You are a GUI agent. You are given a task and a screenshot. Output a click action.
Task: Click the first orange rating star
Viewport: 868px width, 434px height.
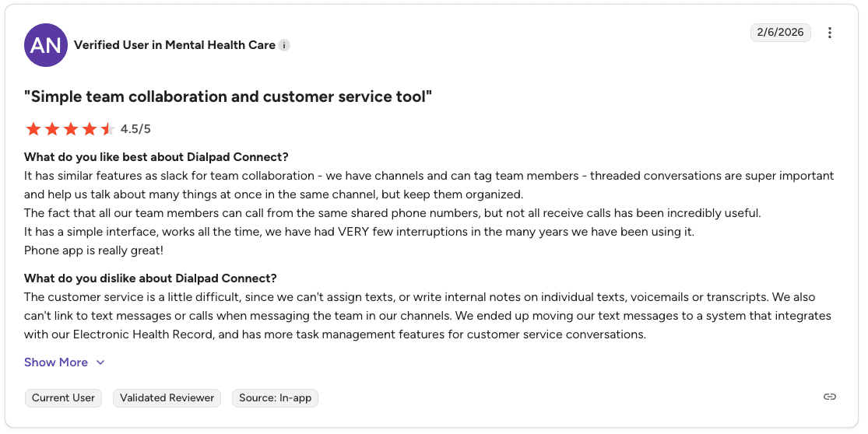tap(33, 129)
